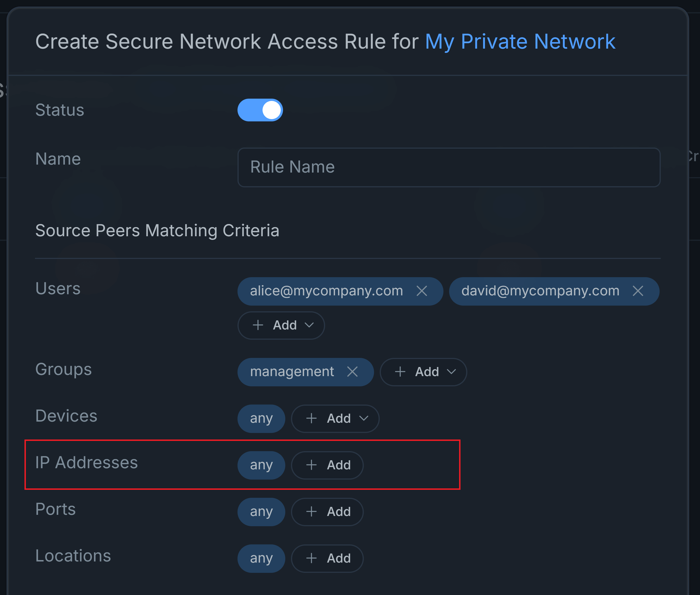Expand the Users Add dropdown chevron
Image resolution: width=700 pixels, height=595 pixels.
309,325
